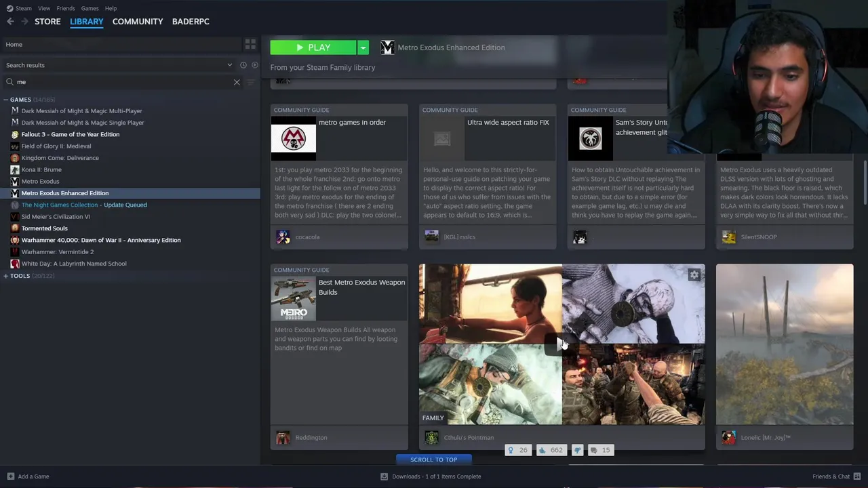Click the green PLAY button
This screenshot has width=868, height=488.
pos(313,47)
